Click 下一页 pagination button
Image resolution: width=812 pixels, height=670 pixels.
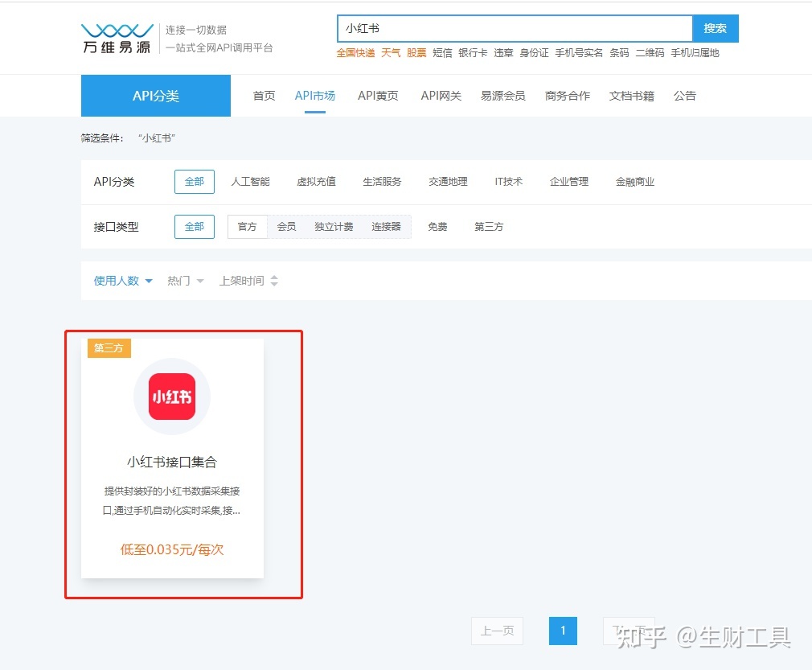click(x=629, y=631)
